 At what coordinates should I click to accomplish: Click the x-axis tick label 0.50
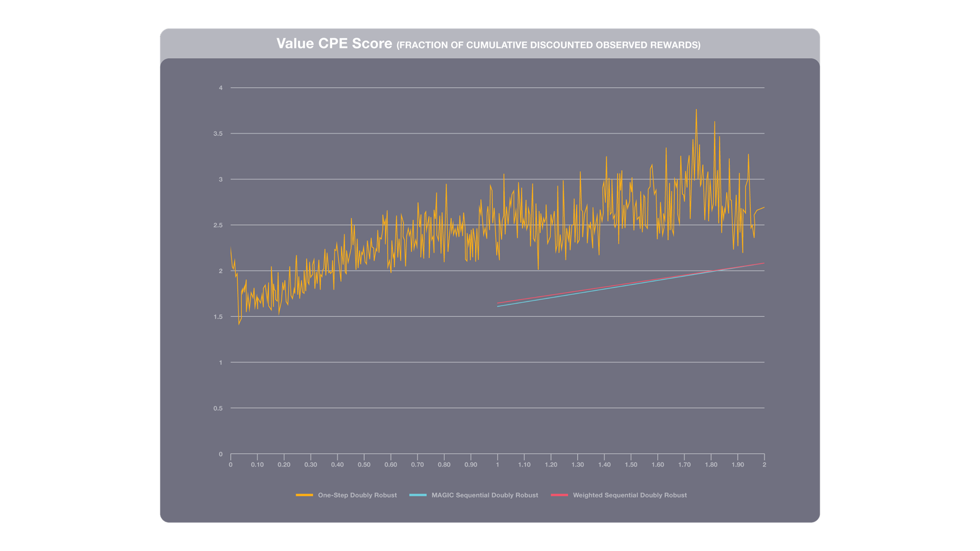click(364, 465)
